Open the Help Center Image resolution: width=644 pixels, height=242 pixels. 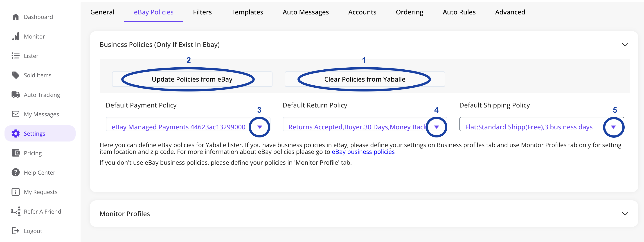[x=40, y=172]
